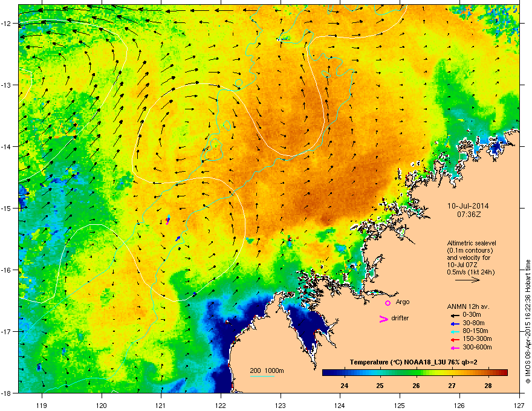Image resolution: width=532 pixels, height=411 pixels.
Task: Click the latitude axis label -14
Action: [x=7, y=146]
